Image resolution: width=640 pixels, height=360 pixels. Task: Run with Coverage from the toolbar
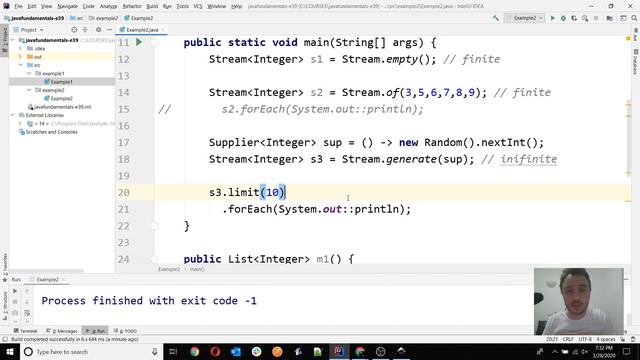click(x=574, y=18)
